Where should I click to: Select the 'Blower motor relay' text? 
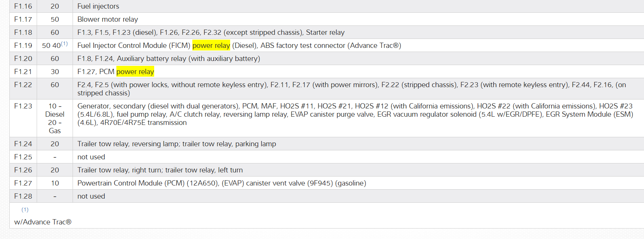pos(107,19)
